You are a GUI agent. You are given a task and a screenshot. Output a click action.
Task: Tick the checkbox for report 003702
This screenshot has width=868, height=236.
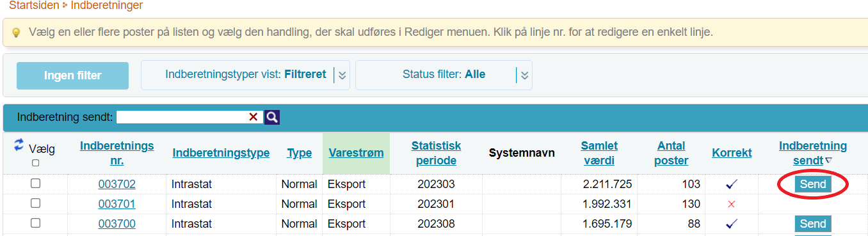[x=36, y=184]
